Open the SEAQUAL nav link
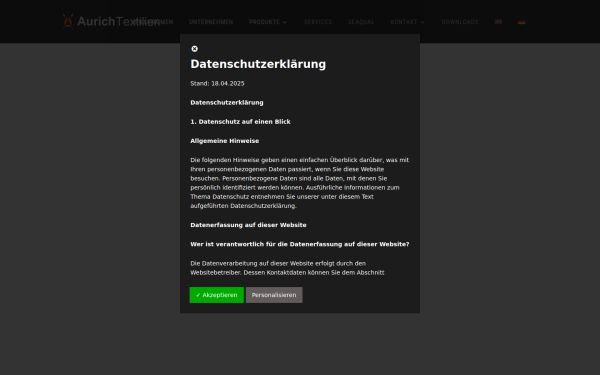 pyautogui.click(x=361, y=22)
